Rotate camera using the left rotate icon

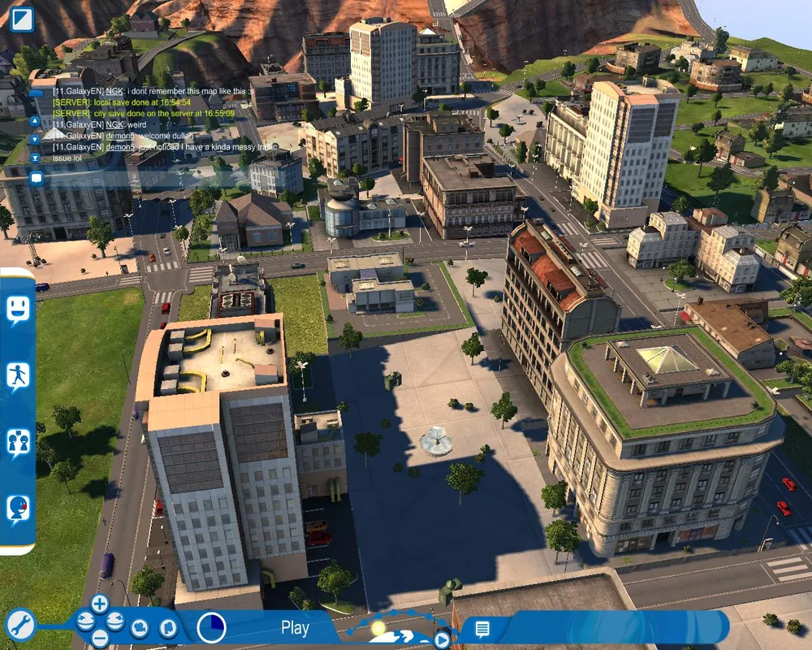pos(85,621)
